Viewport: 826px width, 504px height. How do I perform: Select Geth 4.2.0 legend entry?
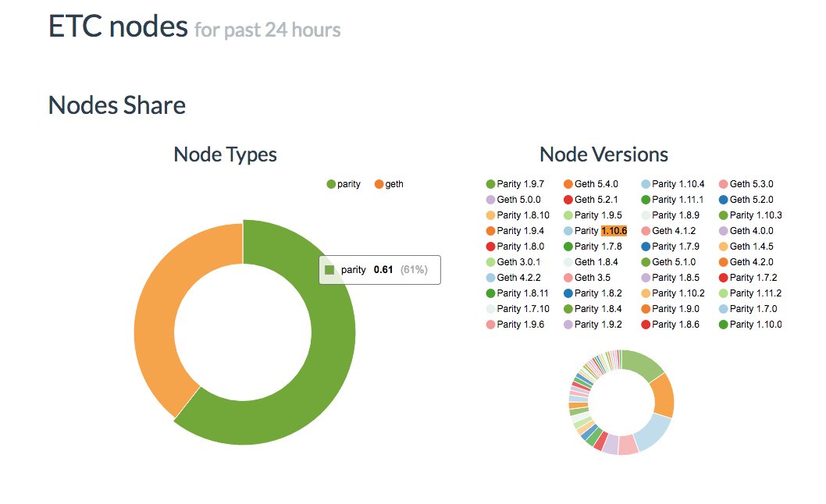pos(746,261)
